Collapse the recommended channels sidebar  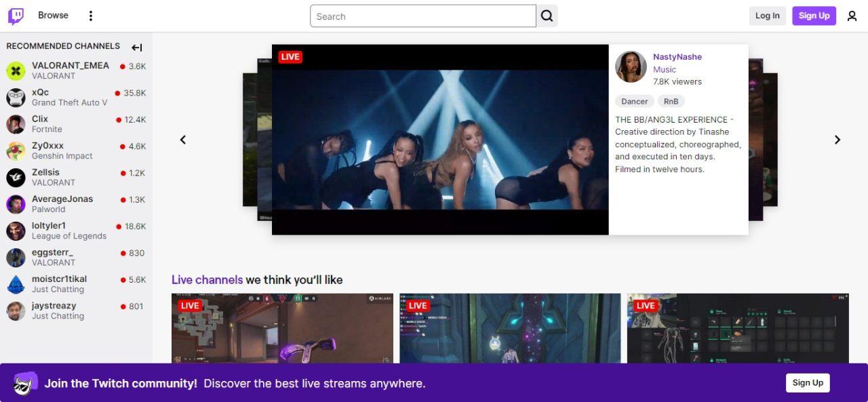tap(137, 47)
